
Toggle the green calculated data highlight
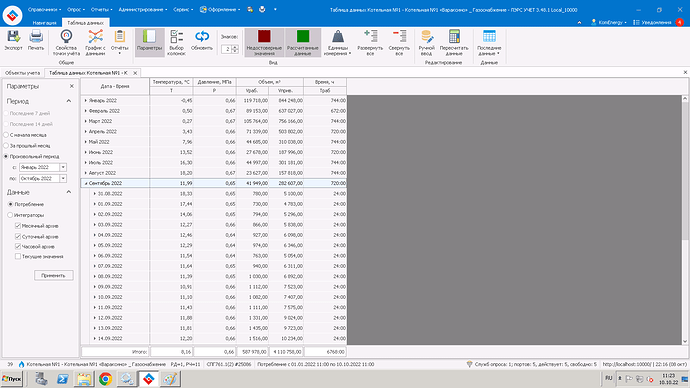pyautogui.click(x=303, y=43)
